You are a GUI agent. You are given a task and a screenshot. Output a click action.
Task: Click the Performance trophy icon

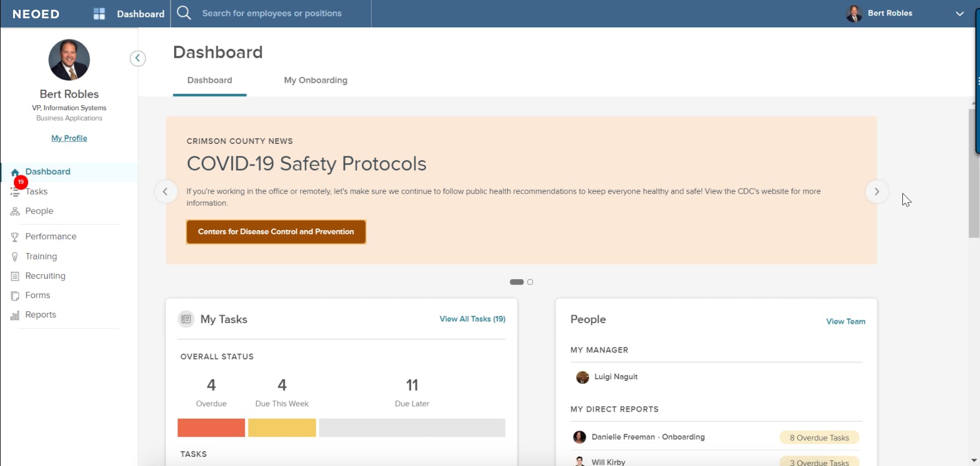15,237
